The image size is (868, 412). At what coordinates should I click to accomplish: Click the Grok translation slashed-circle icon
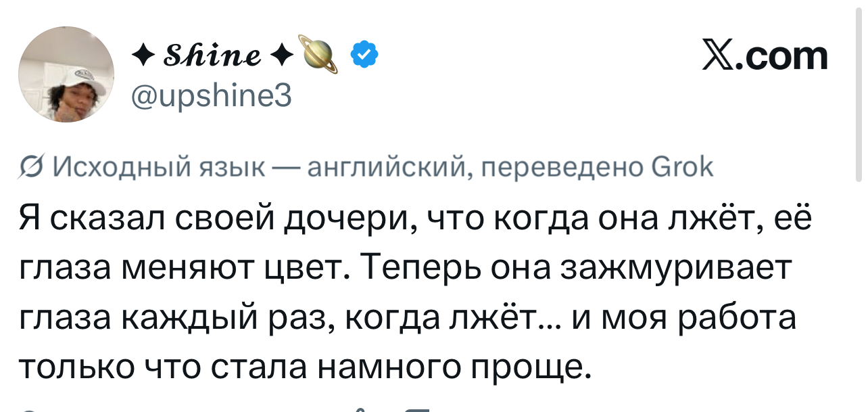30,166
